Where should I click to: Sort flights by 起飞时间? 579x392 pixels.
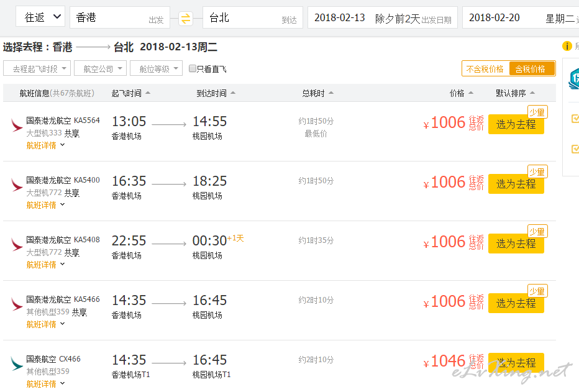130,93
